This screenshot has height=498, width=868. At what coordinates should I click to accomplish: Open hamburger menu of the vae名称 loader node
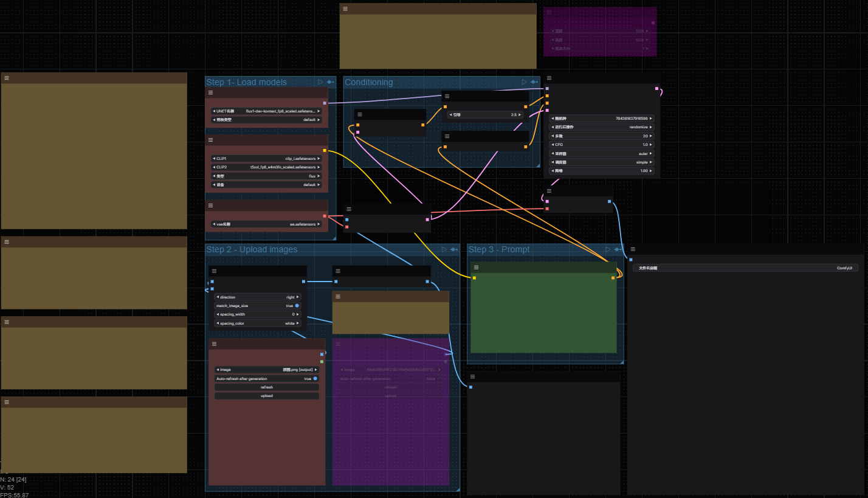click(210, 206)
